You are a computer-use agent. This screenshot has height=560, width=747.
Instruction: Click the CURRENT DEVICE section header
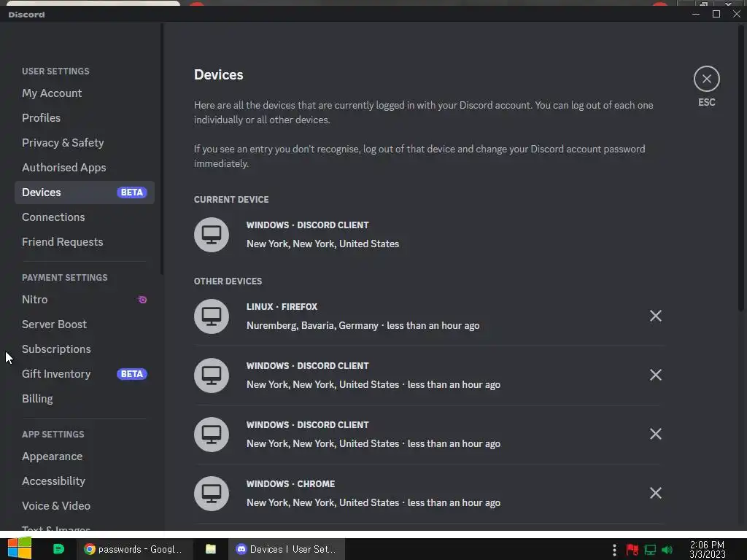231,200
